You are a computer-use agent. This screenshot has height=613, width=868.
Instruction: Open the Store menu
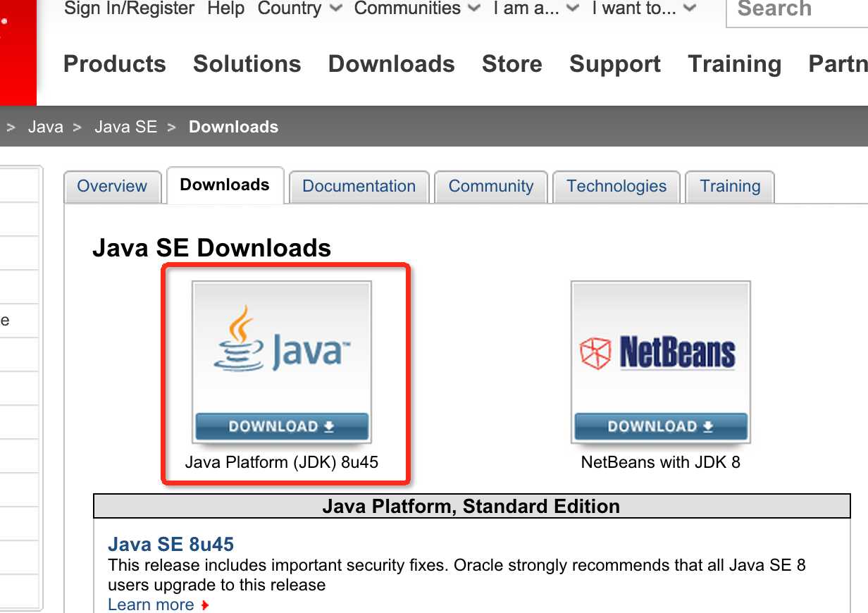pos(512,64)
